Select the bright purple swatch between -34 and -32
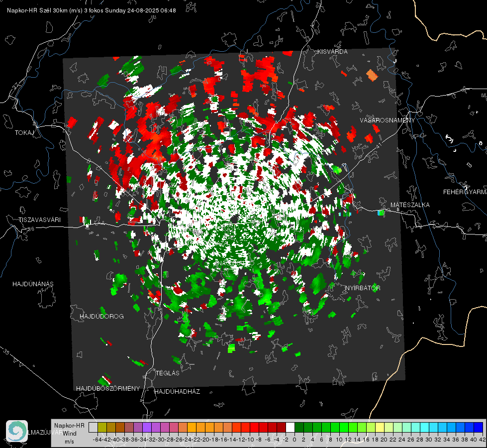The width and height of the screenshot is (487, 448). coord(147,428)
